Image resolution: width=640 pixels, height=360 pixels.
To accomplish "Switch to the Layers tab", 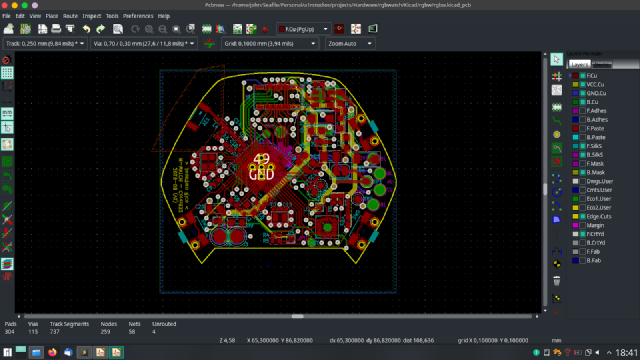I will click(x=580, y=64).
